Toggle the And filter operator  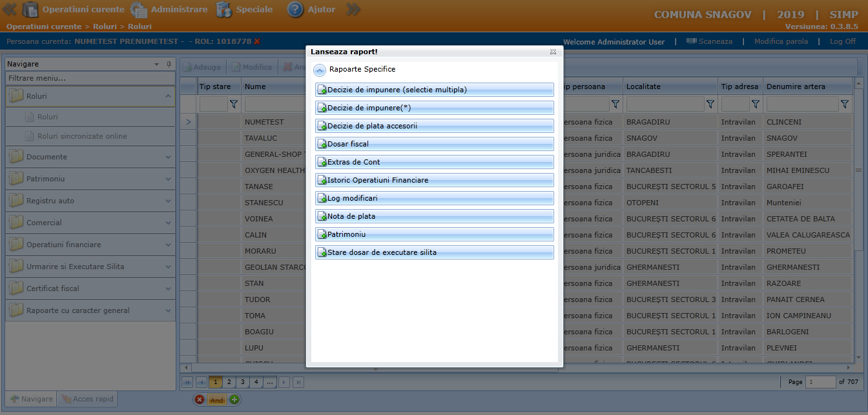pyautogui.click(x=217, y=400)
